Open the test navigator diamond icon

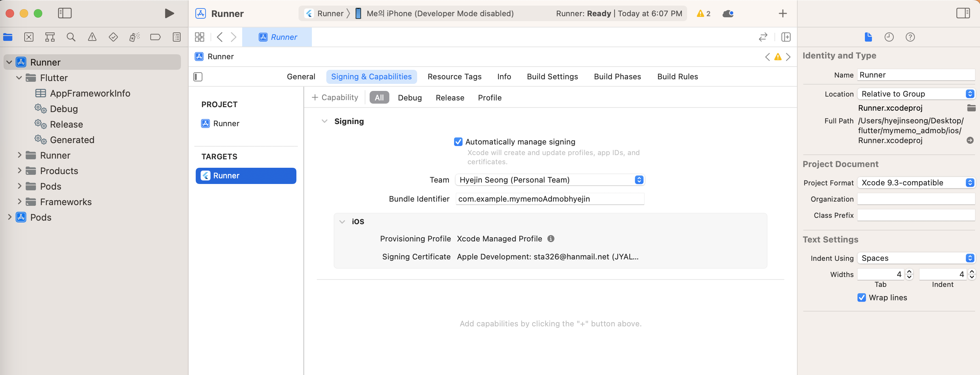point(113,37)
